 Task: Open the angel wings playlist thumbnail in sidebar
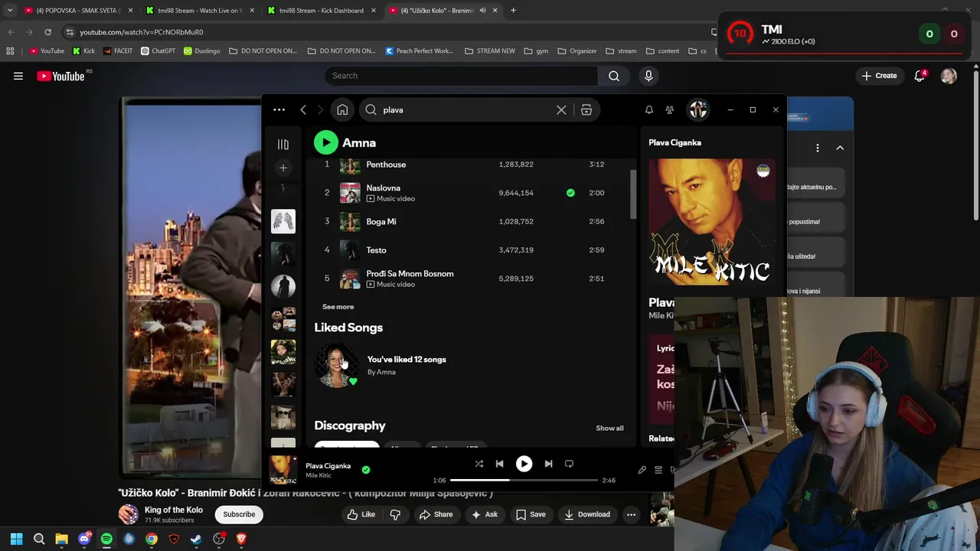[x=283, y=221]
